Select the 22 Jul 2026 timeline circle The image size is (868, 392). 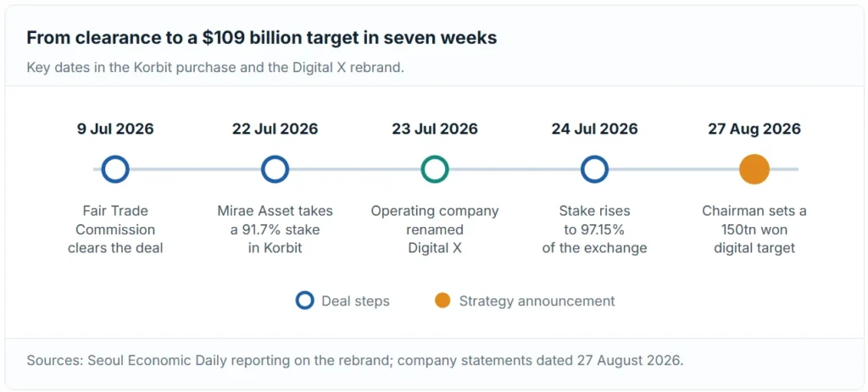coord(275,169)
